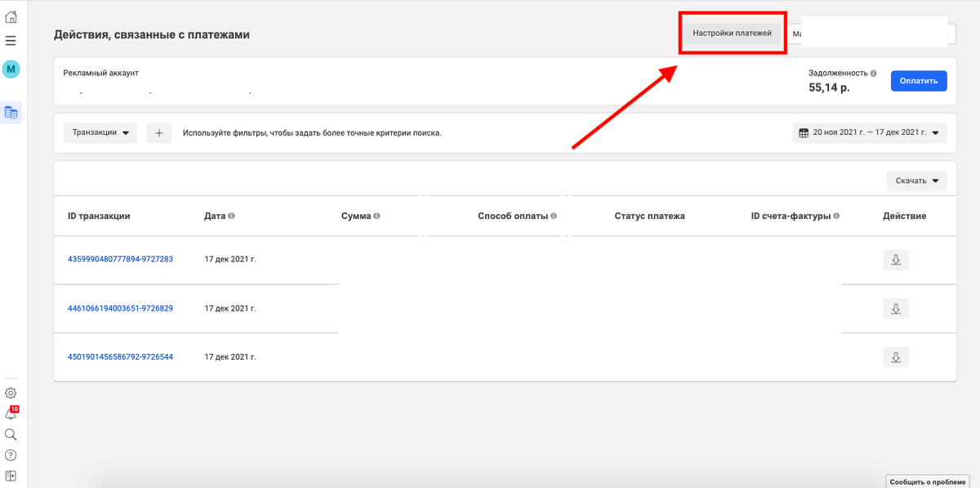Add a filter with the plus button
Viewport: 980px width, 488px height.
pos(159,132)
